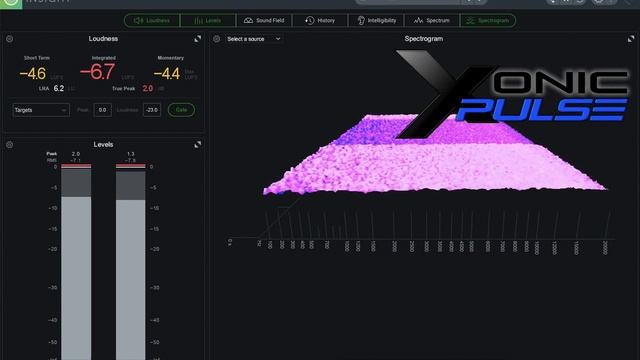
Task: Toggle the Loudness module tab
Action: pyautogui.click(x=152, y=20)
